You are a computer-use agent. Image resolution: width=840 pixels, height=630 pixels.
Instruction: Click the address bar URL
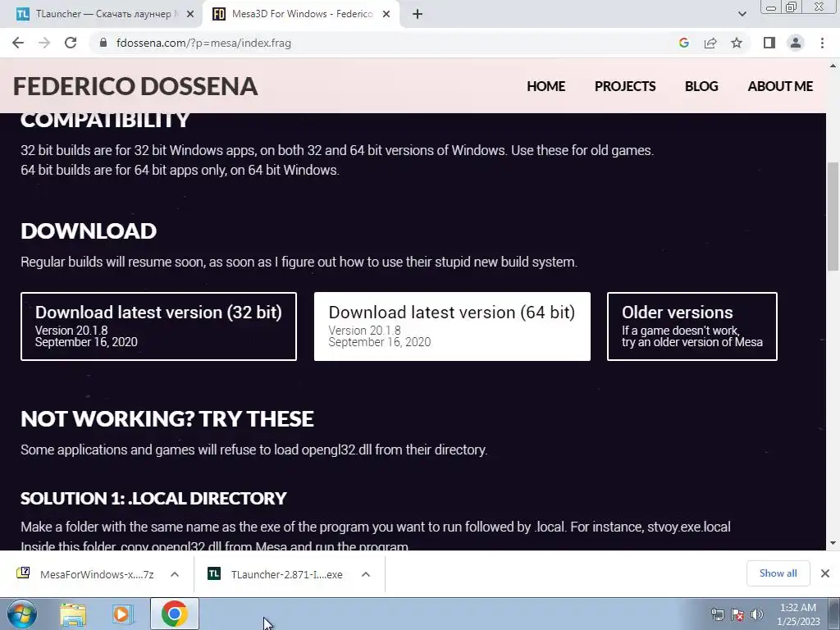pyautogui.click(x=203, y=43)
